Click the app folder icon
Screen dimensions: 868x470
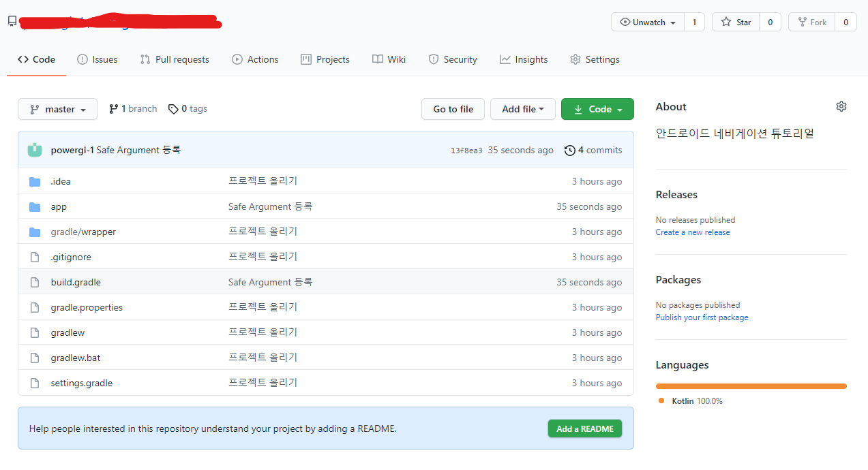(35, 206)
